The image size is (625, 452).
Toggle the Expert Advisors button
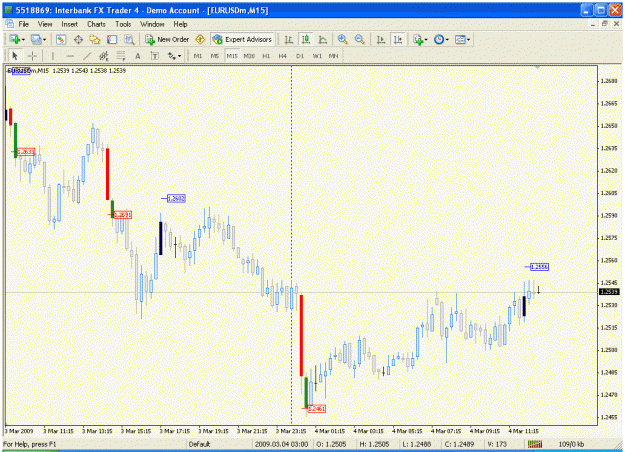point(242,39)
